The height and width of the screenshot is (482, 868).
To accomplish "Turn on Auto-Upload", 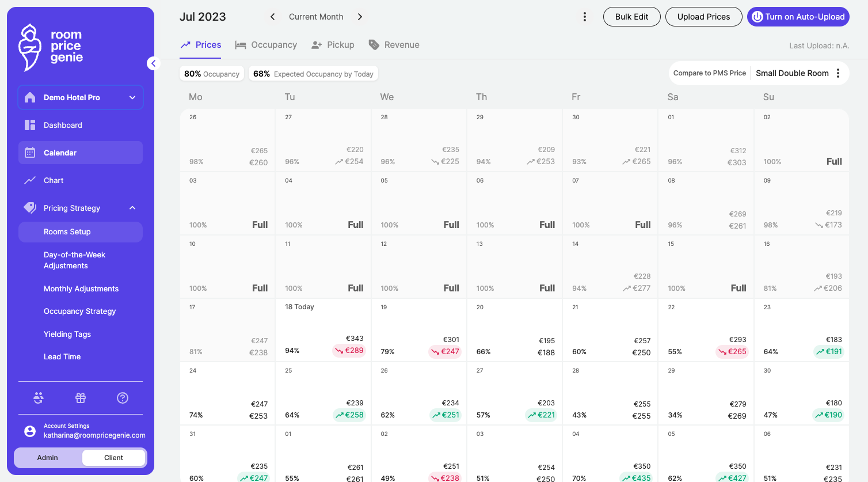I will pos(798,17).
